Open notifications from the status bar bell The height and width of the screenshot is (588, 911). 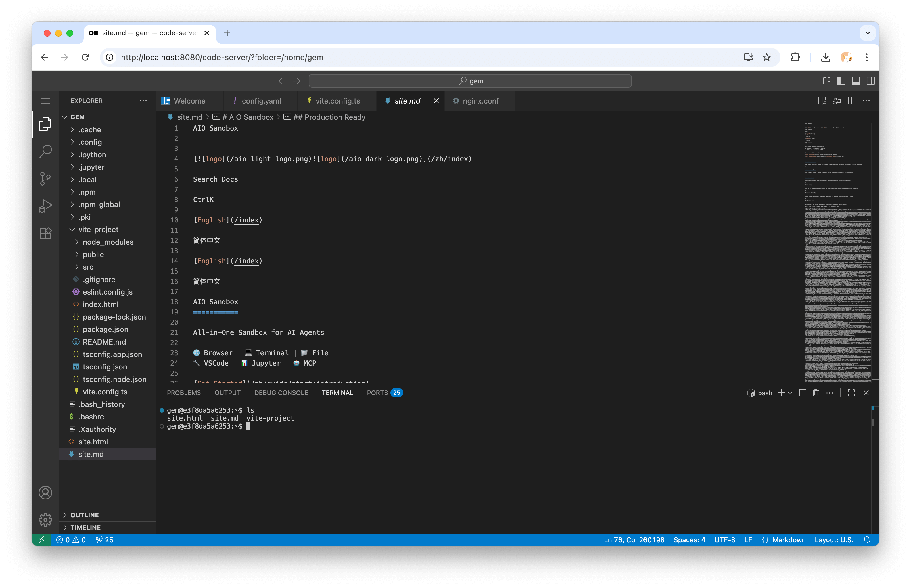pos(867,540)
